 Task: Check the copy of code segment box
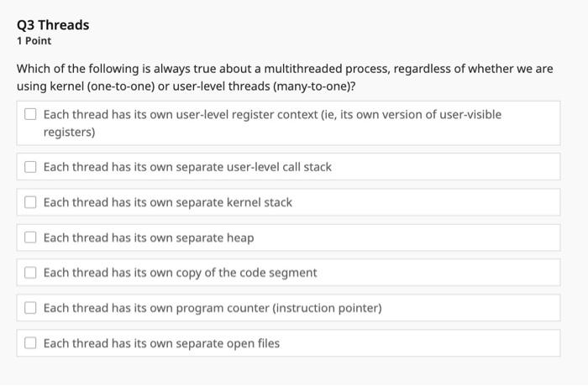pos(30,273)
